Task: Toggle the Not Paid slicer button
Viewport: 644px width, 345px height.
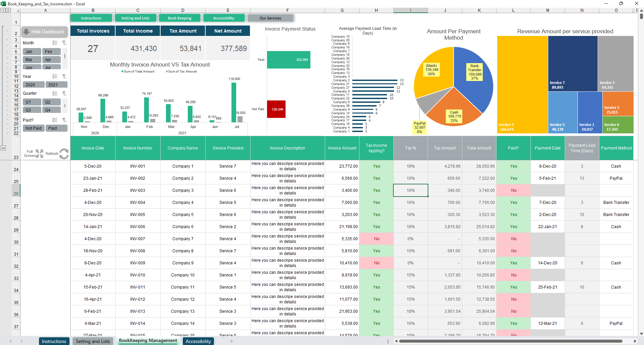Action: [x=33, y=128]
